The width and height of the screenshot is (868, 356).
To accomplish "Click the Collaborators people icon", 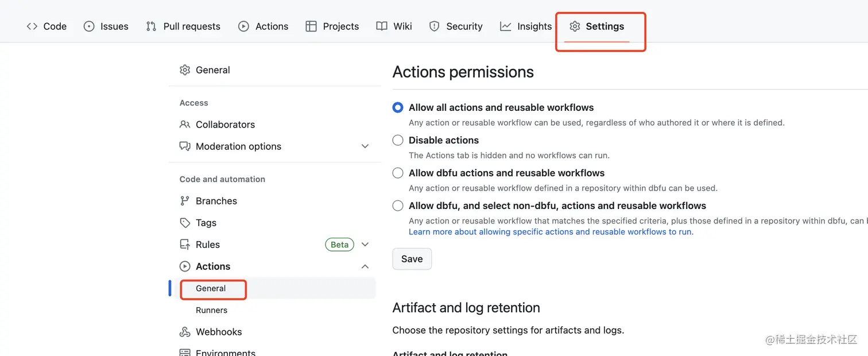I will coord(185,125).
